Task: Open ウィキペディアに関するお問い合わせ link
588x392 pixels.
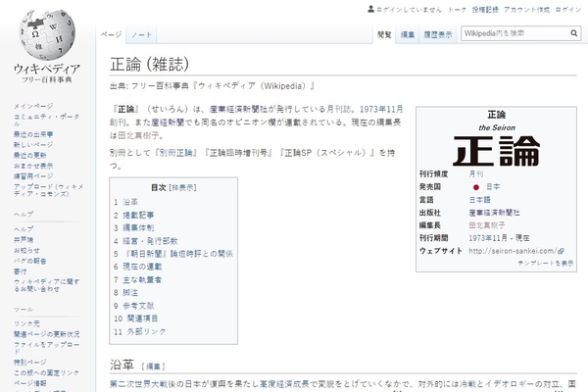Action: [x=46, y=285]
